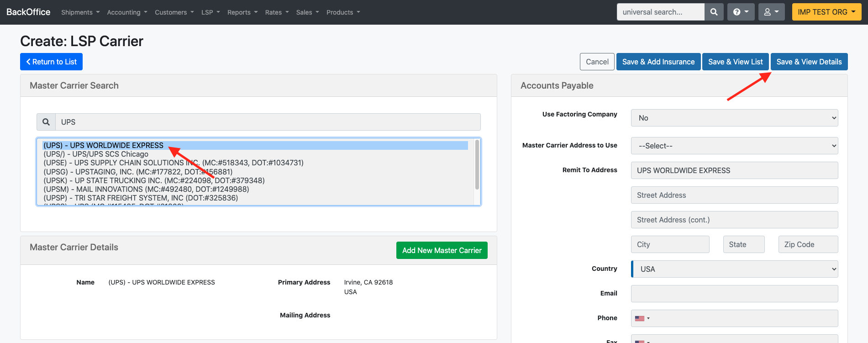Viewport: 868px width, 343px height.
Task: Open the Shipments menu
Action: (80, 12)
